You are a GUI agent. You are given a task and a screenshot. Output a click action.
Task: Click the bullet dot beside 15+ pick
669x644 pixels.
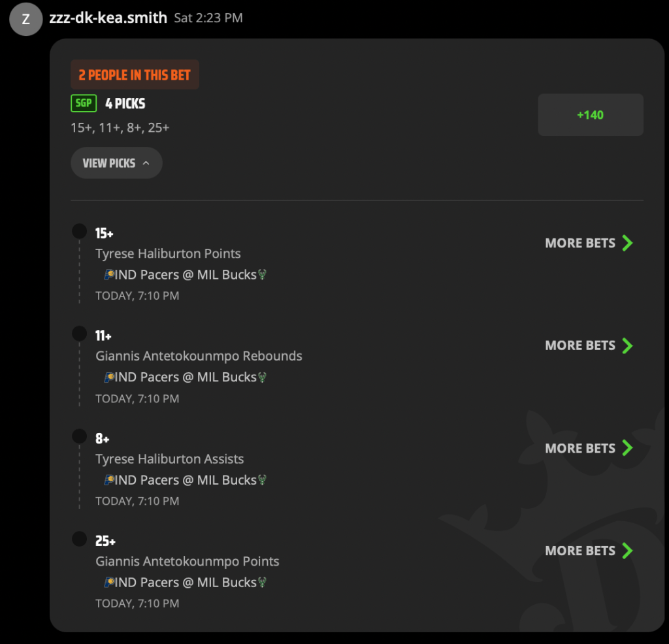click(x=79, y=231)
